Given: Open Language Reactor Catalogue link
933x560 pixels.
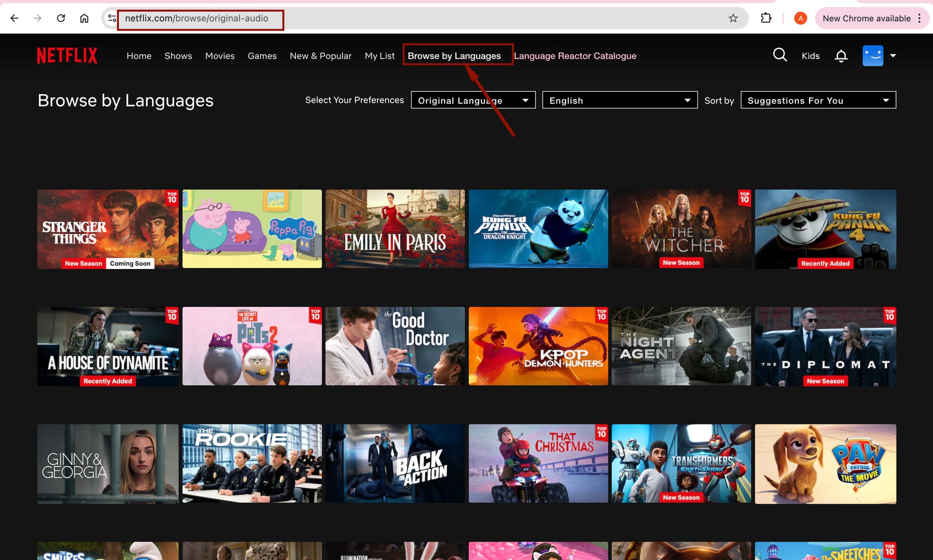Looking at the screenshot, I should (x=575, y=56).
